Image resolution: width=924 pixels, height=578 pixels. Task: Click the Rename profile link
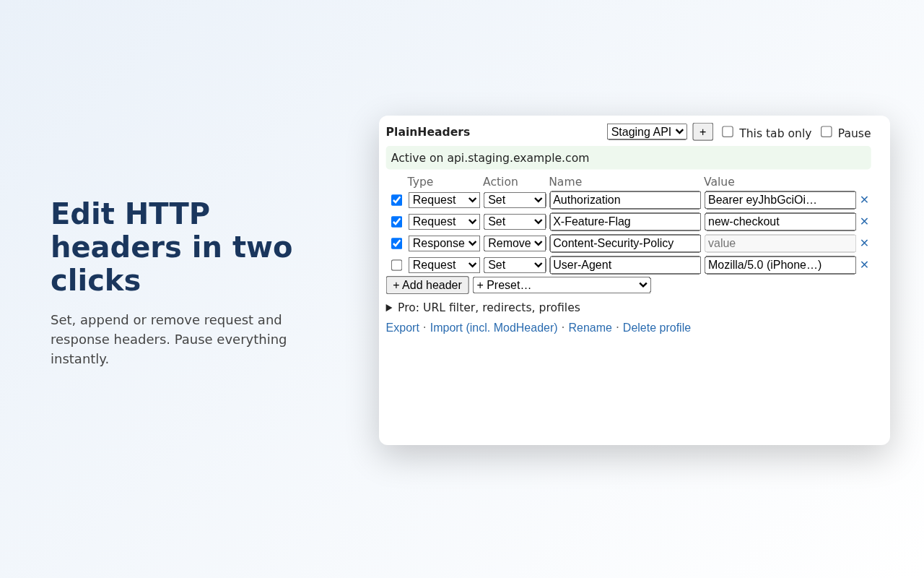590,328
